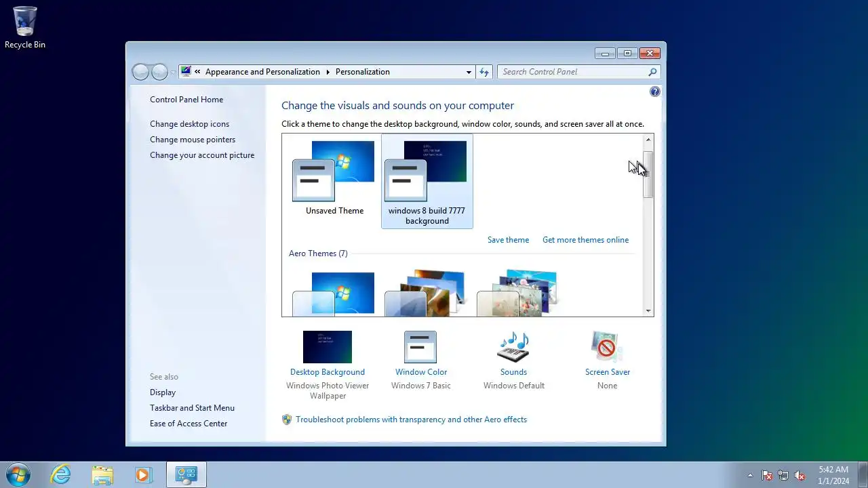This screenshot has height=488, width=868.
Task: Open the Screen Saver text link
Action: (608, 372)
